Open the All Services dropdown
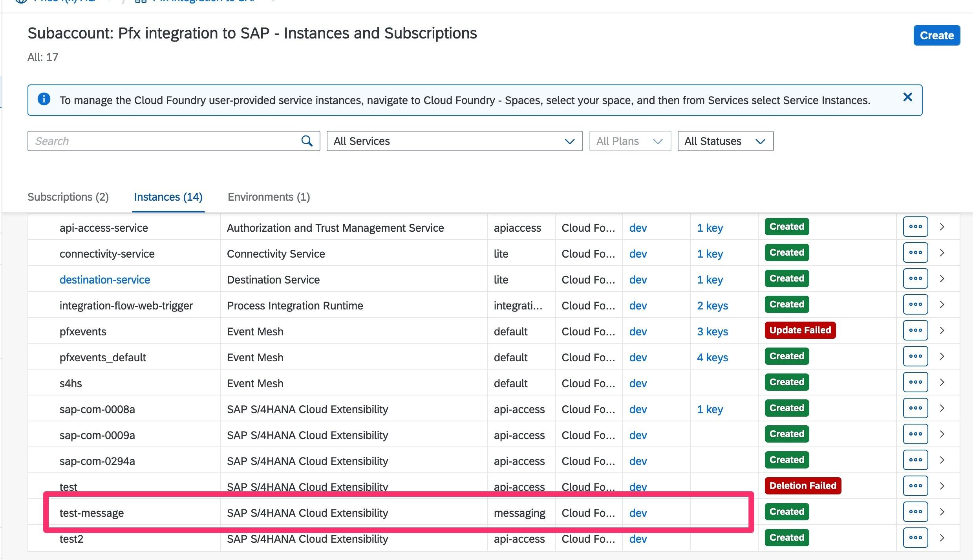The height and width of the screenshot is (560, 973). (454, 141)
